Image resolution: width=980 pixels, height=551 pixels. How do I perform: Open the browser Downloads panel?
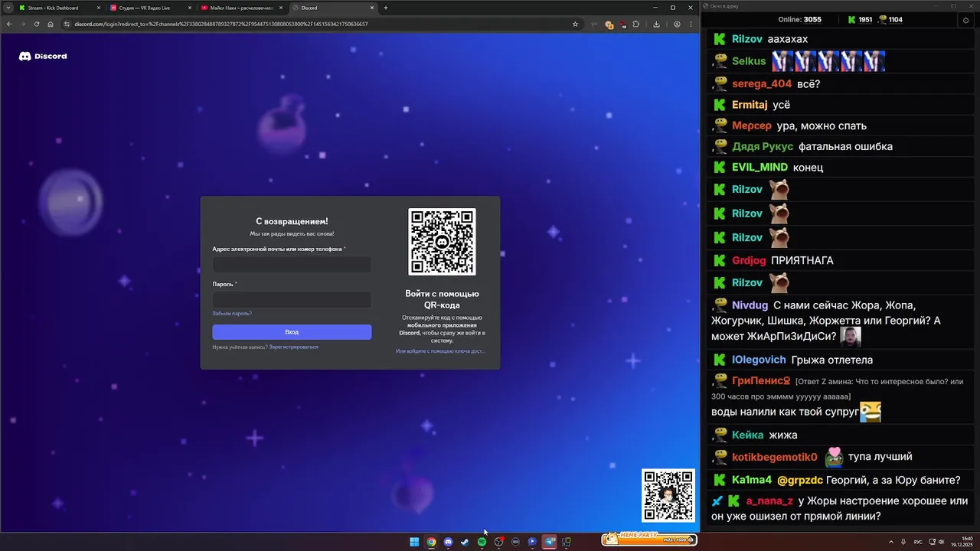(656, 24)
